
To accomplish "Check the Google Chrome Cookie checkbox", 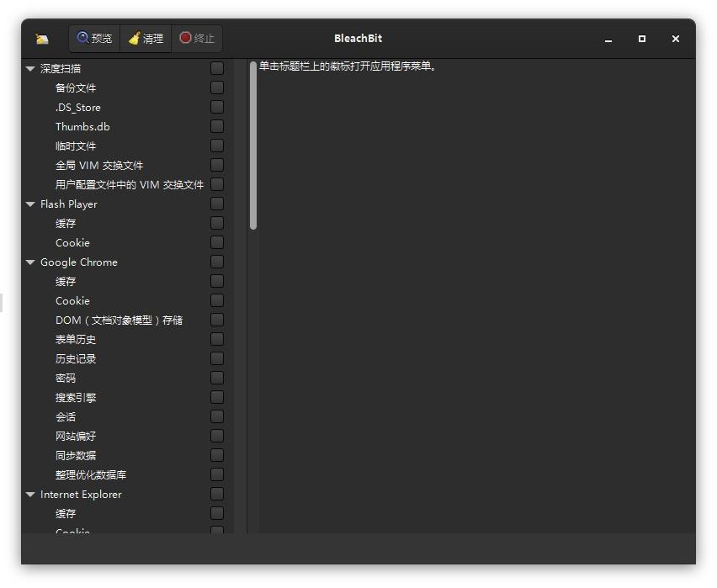I will tap(217, 301).
